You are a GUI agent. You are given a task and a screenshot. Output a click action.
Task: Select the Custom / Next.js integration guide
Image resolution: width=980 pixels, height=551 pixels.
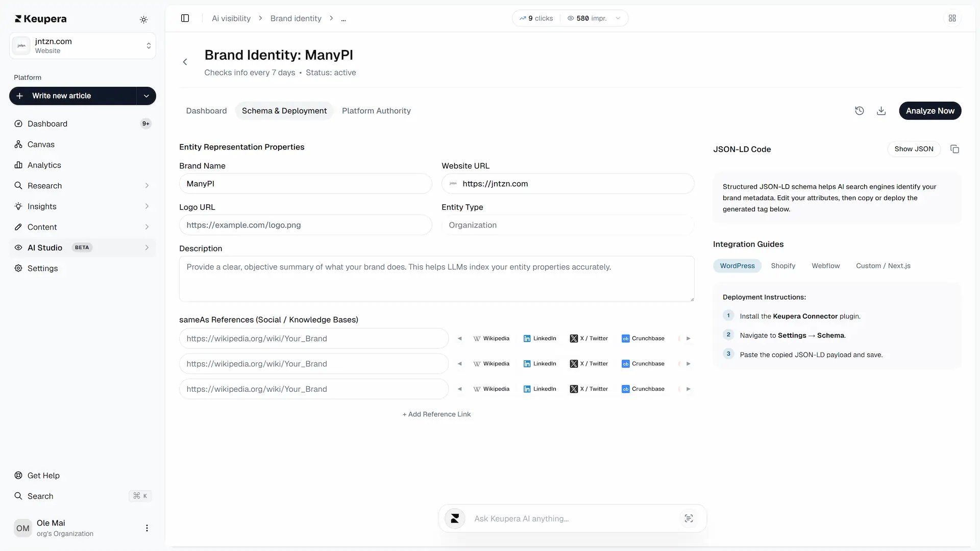(x=883, y=266)
